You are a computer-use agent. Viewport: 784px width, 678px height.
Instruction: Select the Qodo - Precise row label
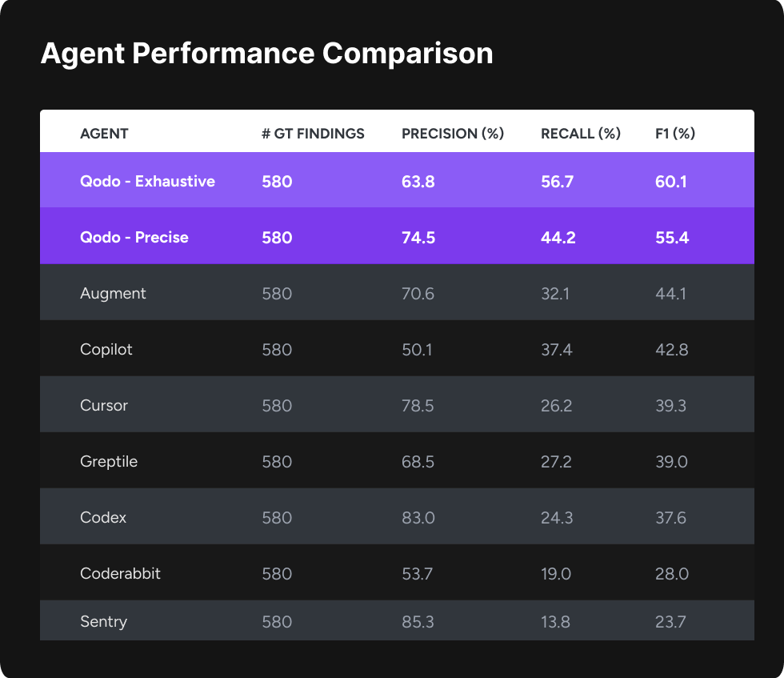point(134,238)
